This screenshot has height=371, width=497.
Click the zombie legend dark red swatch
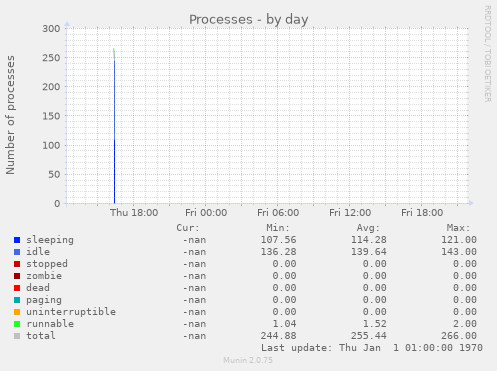coord(17,276)
